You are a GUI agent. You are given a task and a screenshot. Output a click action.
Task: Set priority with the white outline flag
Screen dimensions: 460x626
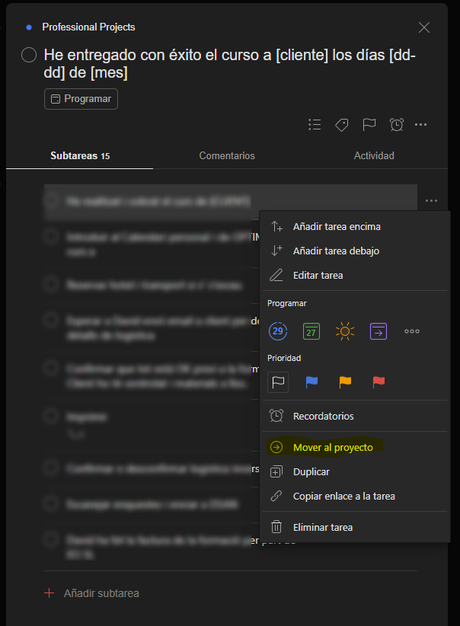tap(278, 382)
